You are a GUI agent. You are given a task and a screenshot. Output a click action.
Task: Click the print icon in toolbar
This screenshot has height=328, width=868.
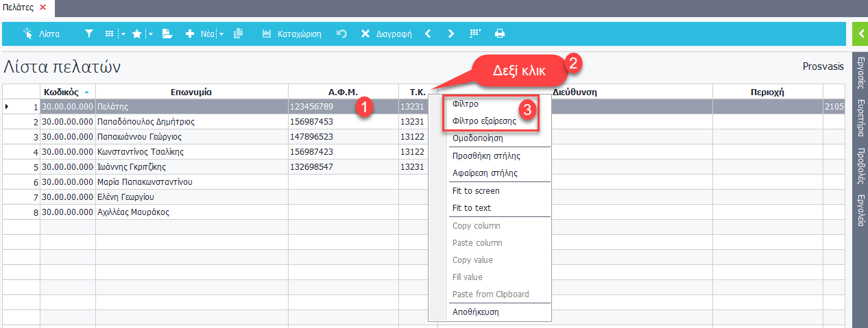pyautogui.click(x=500, y=34)
